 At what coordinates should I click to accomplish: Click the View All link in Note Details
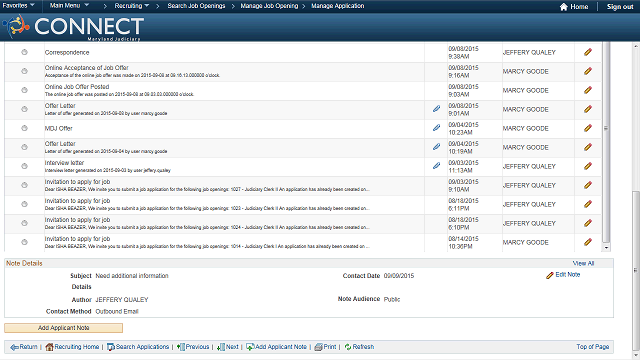coord(583,263)
